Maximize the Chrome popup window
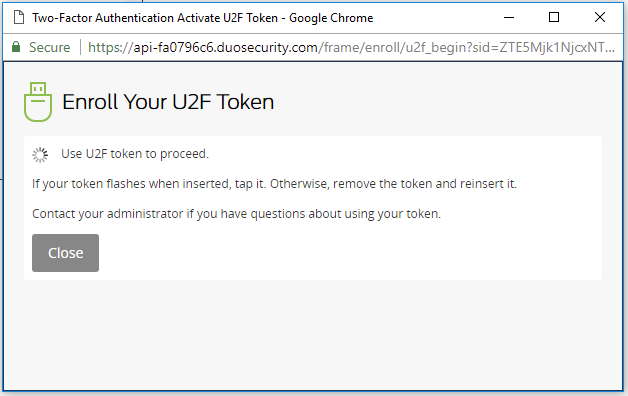This screenshot has height=396, width=628. (554, 17)
